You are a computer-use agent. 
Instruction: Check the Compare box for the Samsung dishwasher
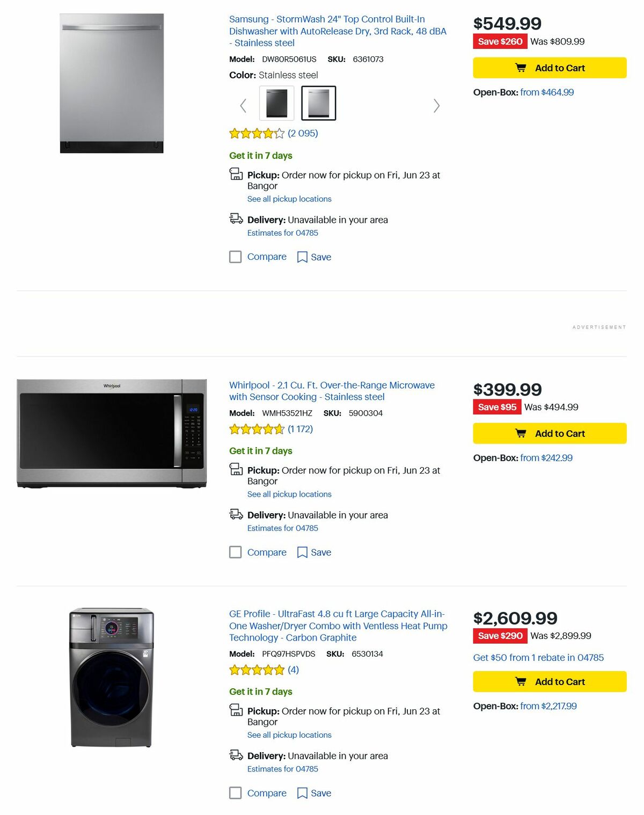pos(235,257)
